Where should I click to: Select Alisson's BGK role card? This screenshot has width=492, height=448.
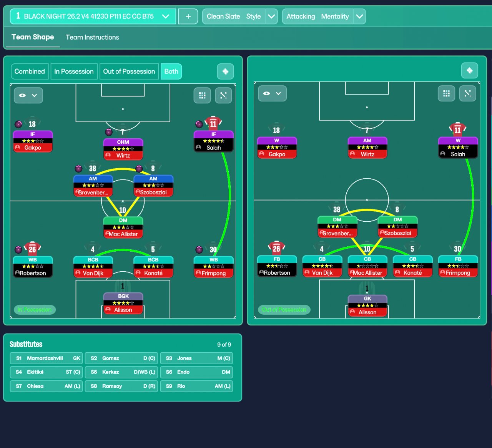[x=123, y=304]
